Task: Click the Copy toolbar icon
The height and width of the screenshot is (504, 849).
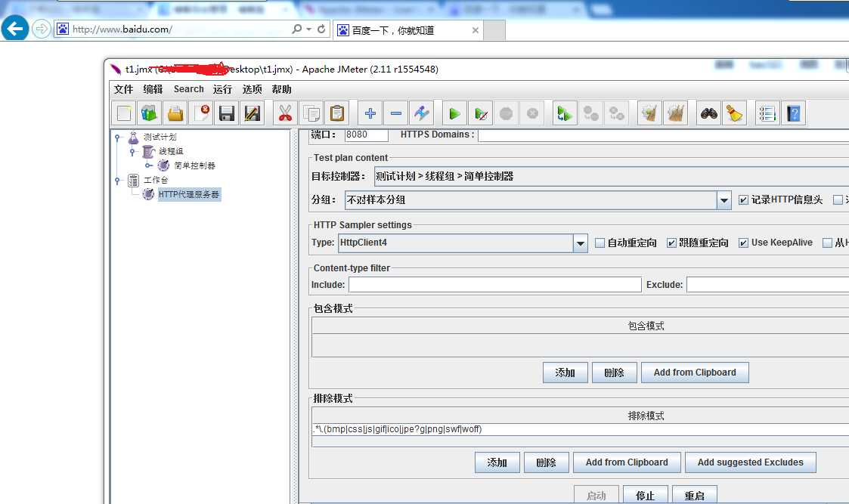Action: tap(311, 113)
